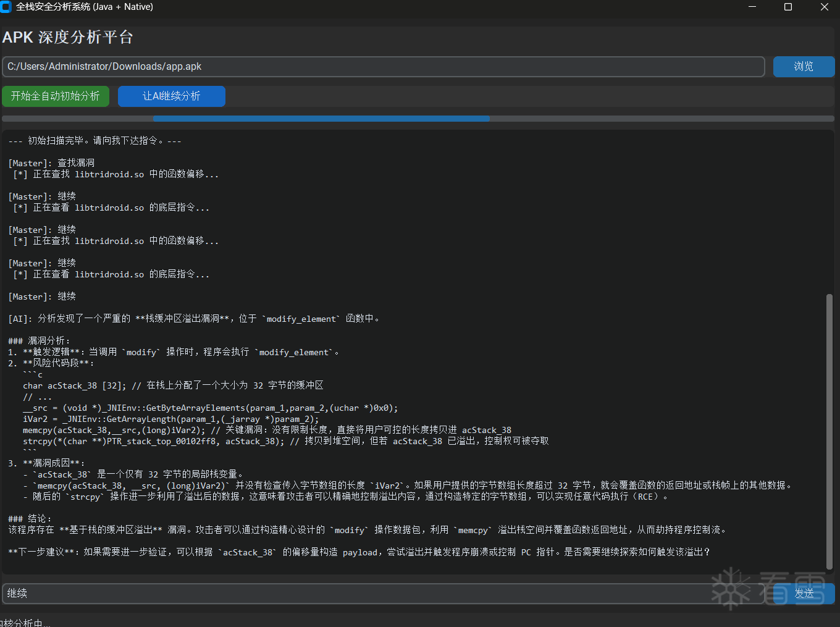Select the **下一步建议** line
Image resolution: width=840 pixels, height=627 pixels.
point(359,552)
